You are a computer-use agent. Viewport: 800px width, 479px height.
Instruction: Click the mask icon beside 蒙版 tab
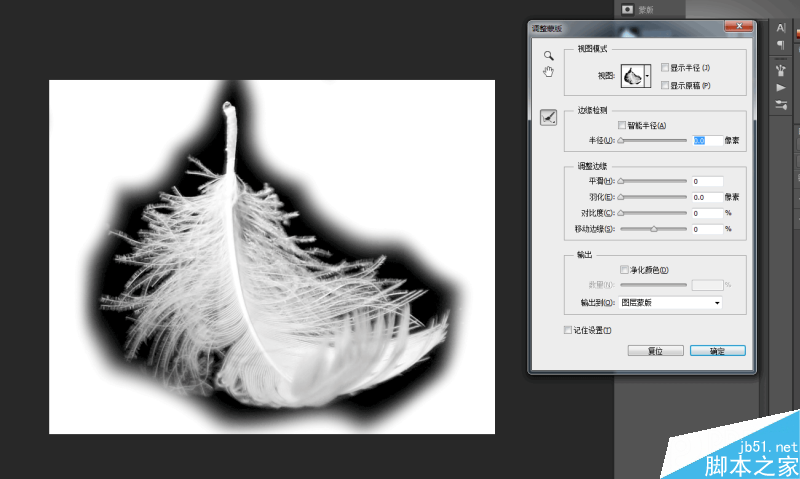(627, 9)
